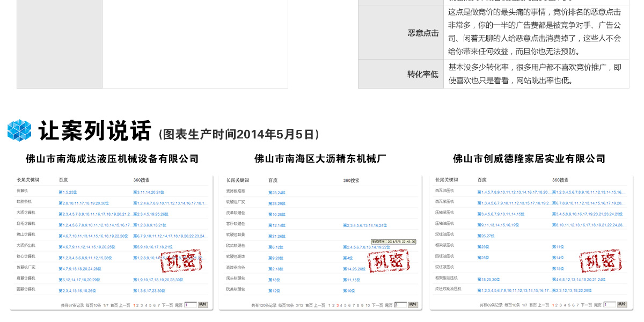Viewport: 644px width, 322px height.
Task: Go to page 4 in 精东机械 table
Action: [340, 305]
